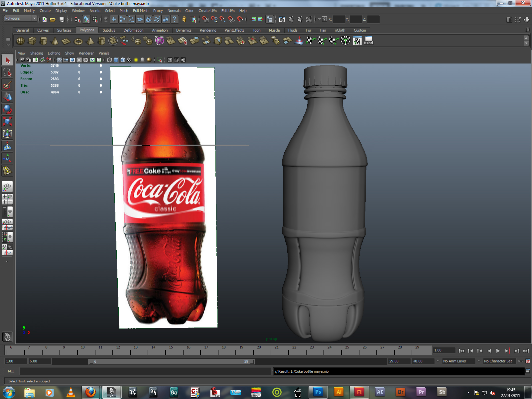The height and width of the screenshot is (399, 532).
Task: Show hidden Windows tray icons arrow
Action: coord(468,393)
